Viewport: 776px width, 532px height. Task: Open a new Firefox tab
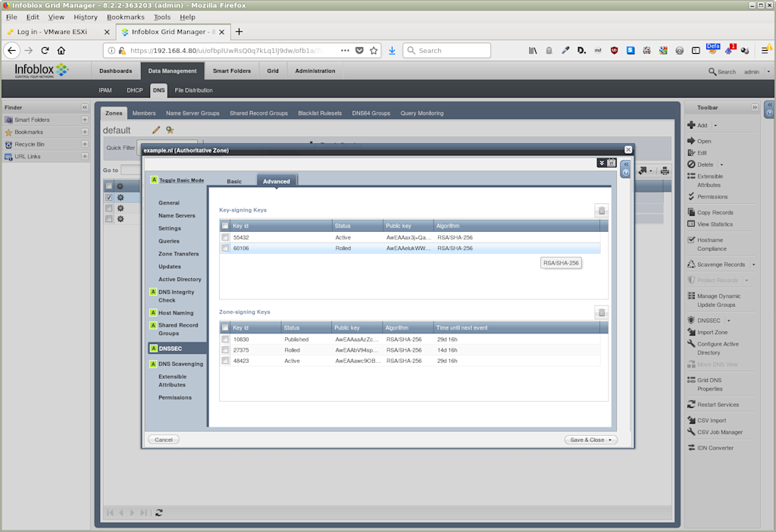tap(239, 32)
